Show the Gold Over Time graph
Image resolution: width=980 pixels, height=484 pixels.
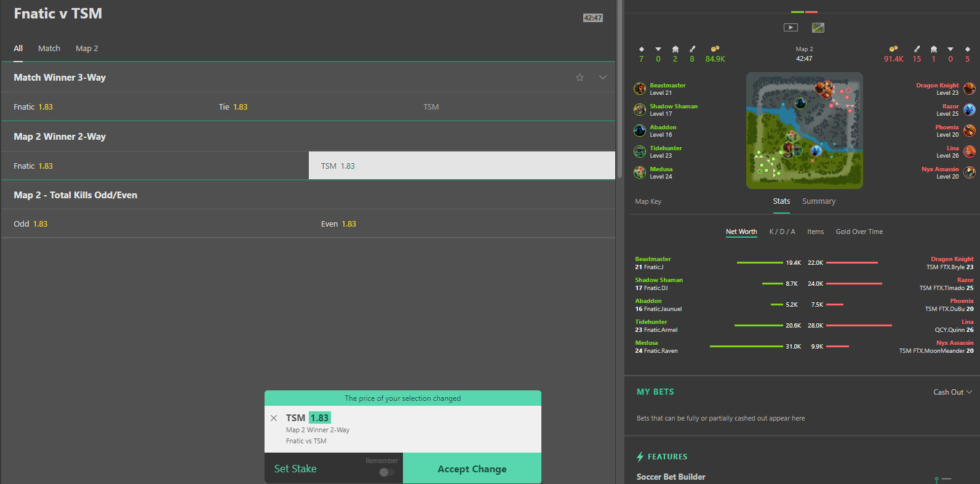(859, 232)
